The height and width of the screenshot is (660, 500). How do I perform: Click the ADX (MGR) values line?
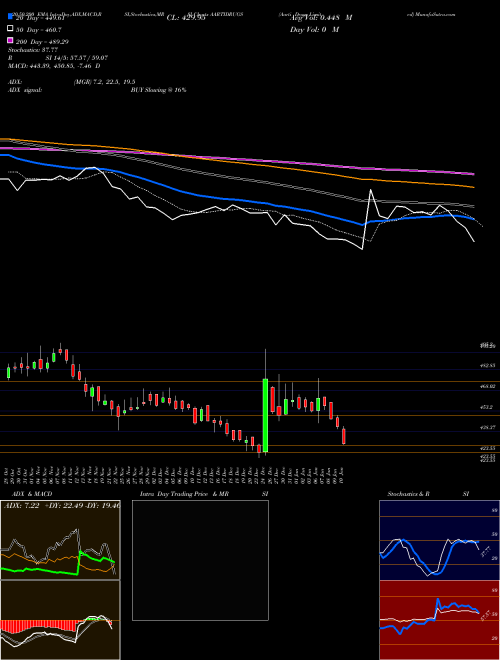click(72, 82)
